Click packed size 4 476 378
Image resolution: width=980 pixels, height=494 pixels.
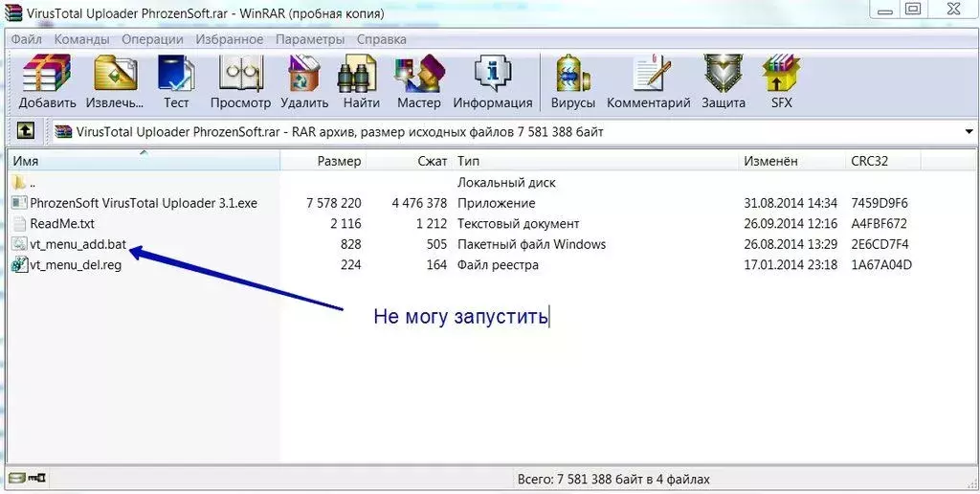pos(419,203)
